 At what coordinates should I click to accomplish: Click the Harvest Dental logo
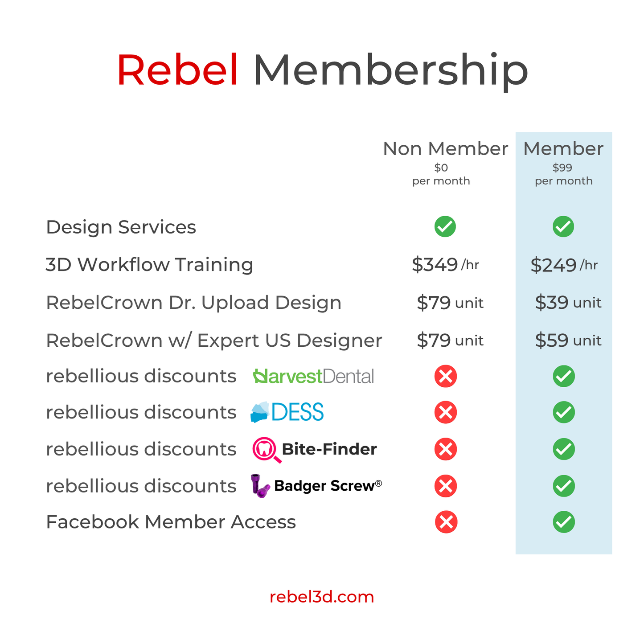pyautogui.click(x=313, y=377)
